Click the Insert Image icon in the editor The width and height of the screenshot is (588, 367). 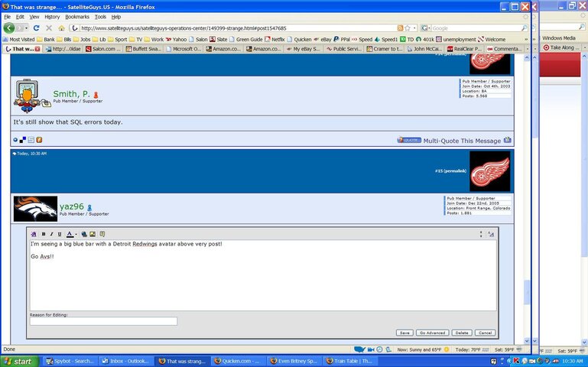click(x=93, y=234)
